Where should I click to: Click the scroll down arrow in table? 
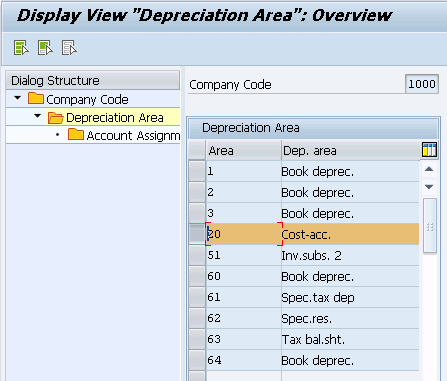tap(429, 187)
